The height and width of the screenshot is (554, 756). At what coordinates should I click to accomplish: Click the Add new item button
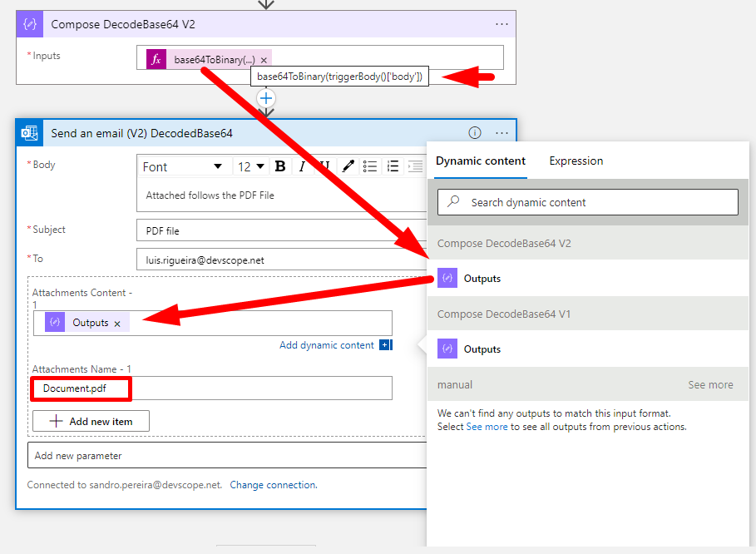(91, 421)
